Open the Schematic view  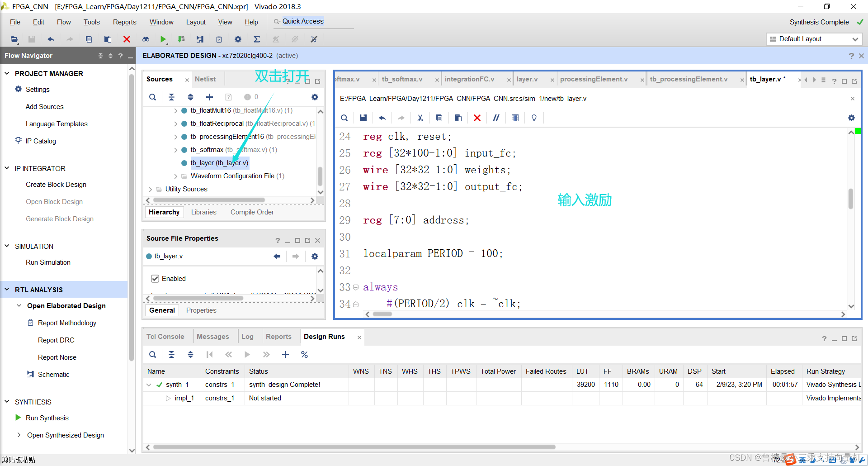point(53,375)
